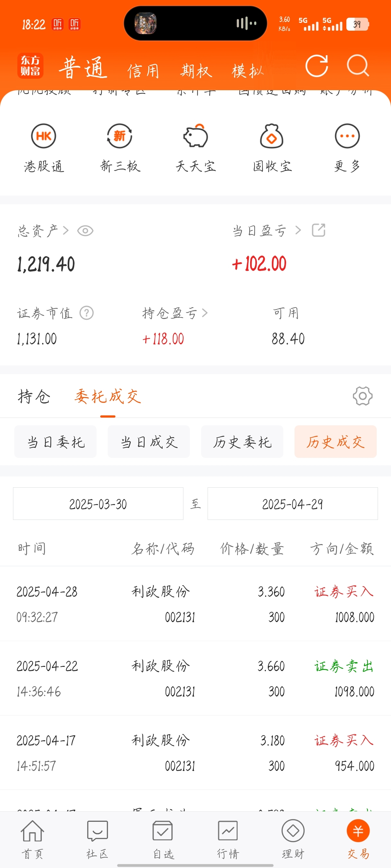Open 港股通 HK icon

point(43,136)
